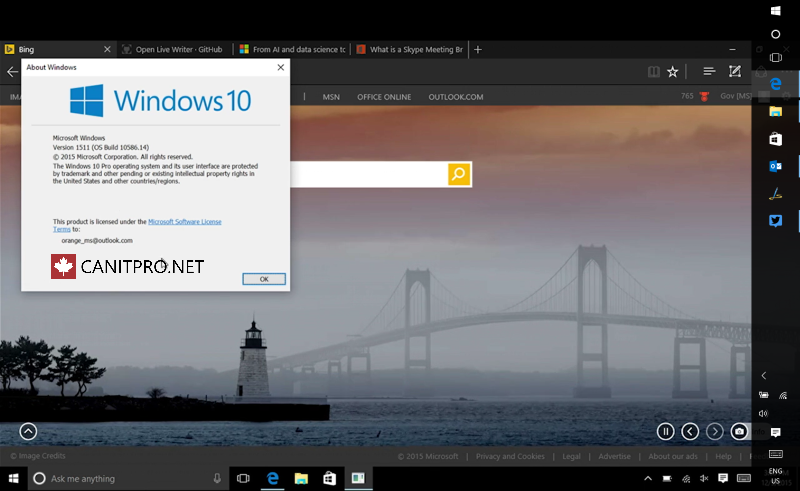Open Twitter icon in right sidebar
This screenshot has width=800, height=491.
tap(776, 220)
